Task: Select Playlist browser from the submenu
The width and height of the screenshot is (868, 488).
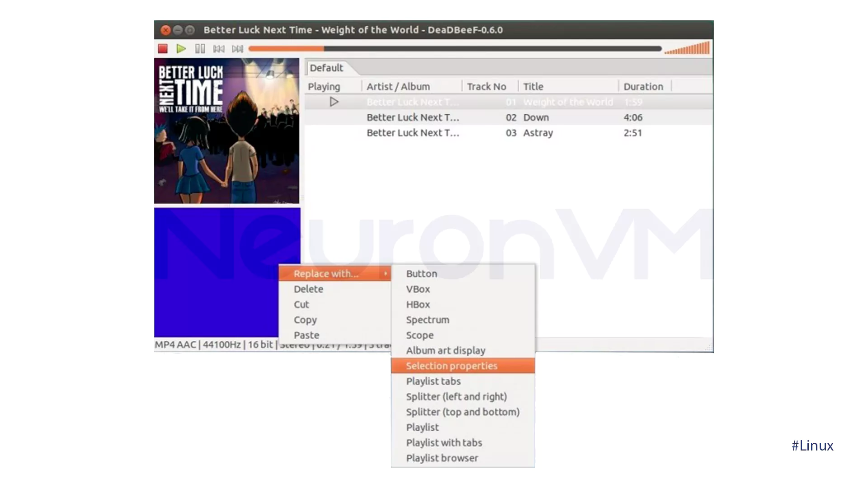Action: [x=463, y=458]
